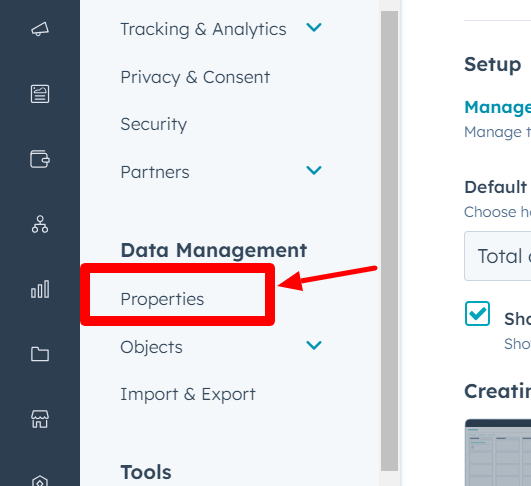This screenshot has height=486, width=531.
Task: Uncheck the checked teal checkbox
Action: [477, 314]
